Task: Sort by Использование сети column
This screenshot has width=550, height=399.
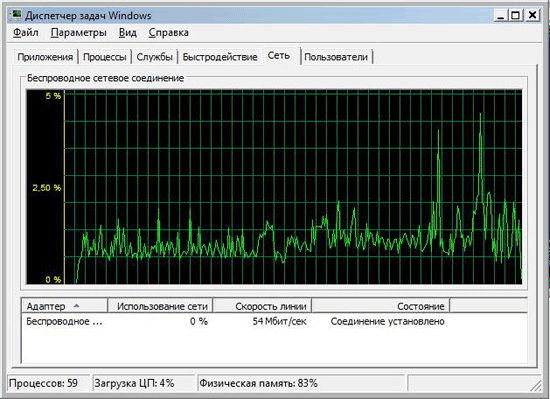Action: (x=161, y=306)
